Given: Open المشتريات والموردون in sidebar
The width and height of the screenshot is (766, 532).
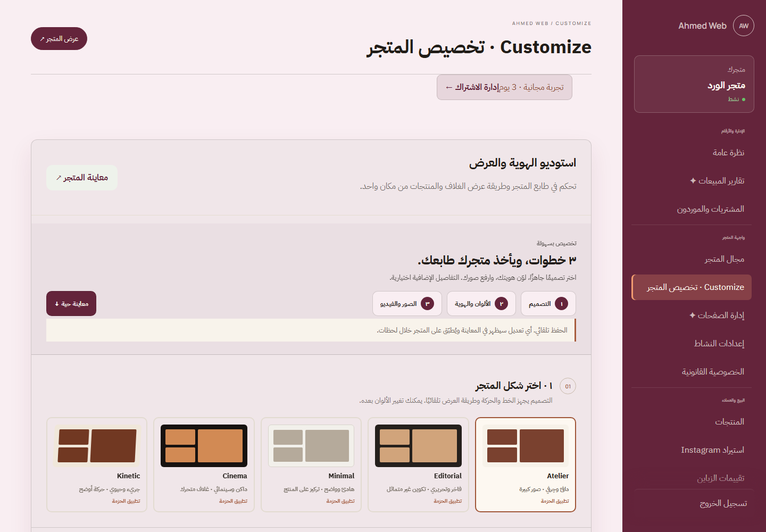Looking at the screenshot, I should coord(692,209).
